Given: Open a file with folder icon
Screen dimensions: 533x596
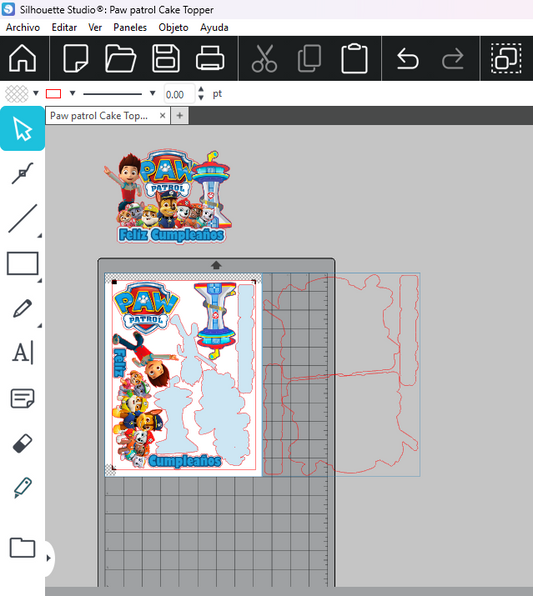Looking at the screenshot, I should [121, 59].
